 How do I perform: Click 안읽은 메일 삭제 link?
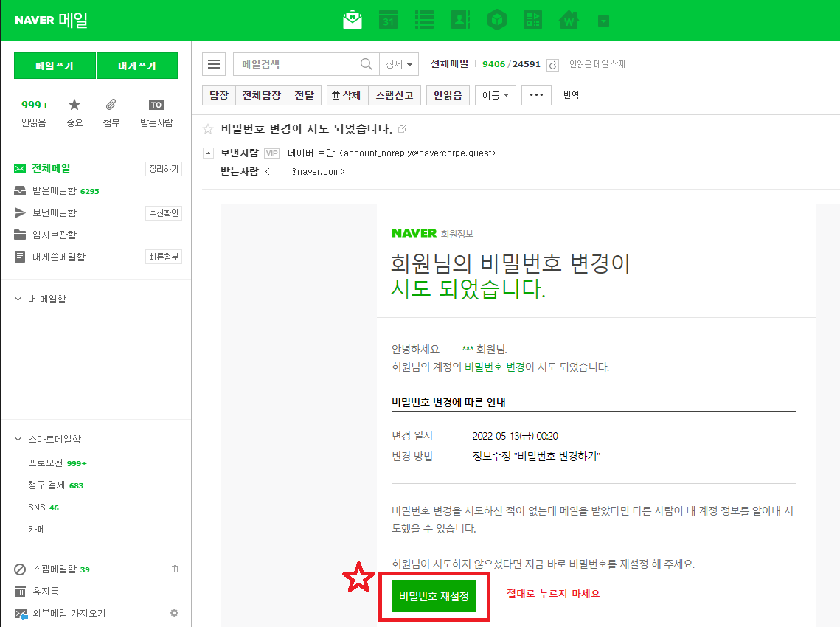(x=597, y=63)
